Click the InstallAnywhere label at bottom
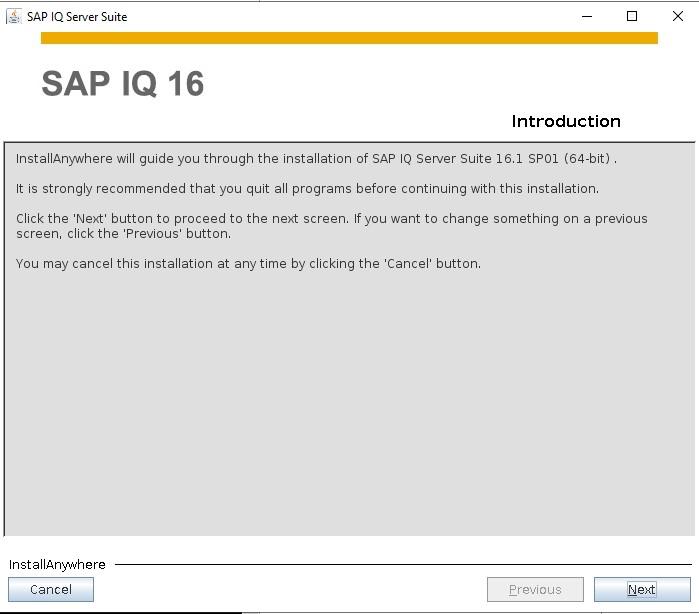Viewport: 699px width, 614px height. pyautogui.click(x=57, y=565)
